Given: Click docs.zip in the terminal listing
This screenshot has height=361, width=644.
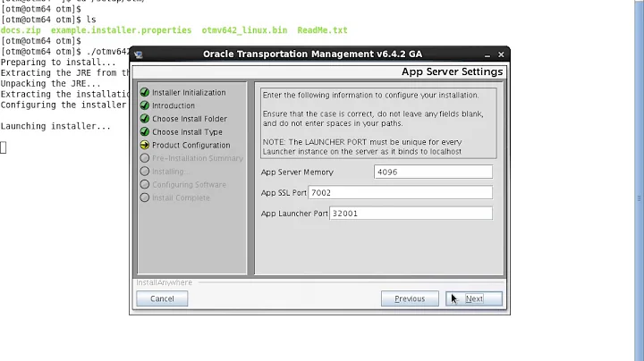Looking at the screenshot, I should click(x=21, y=30).
